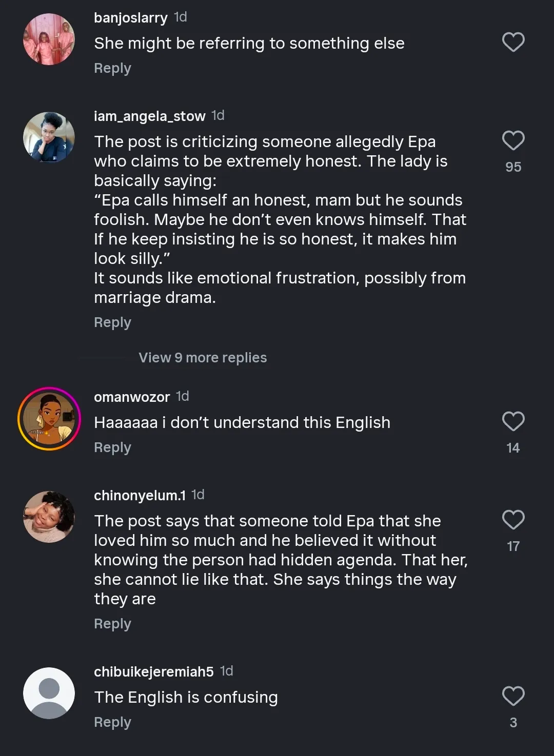Open the iam_angela_stow username link

[149, 116]
